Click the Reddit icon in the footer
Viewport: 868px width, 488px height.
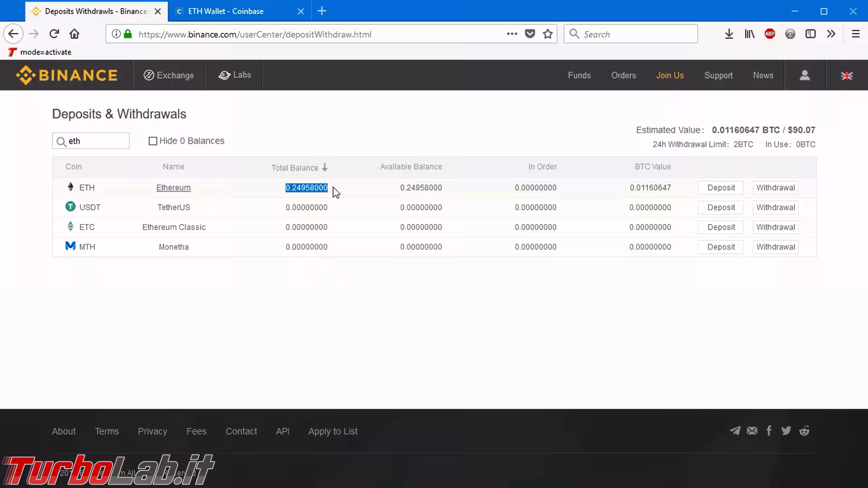[804, 431]
